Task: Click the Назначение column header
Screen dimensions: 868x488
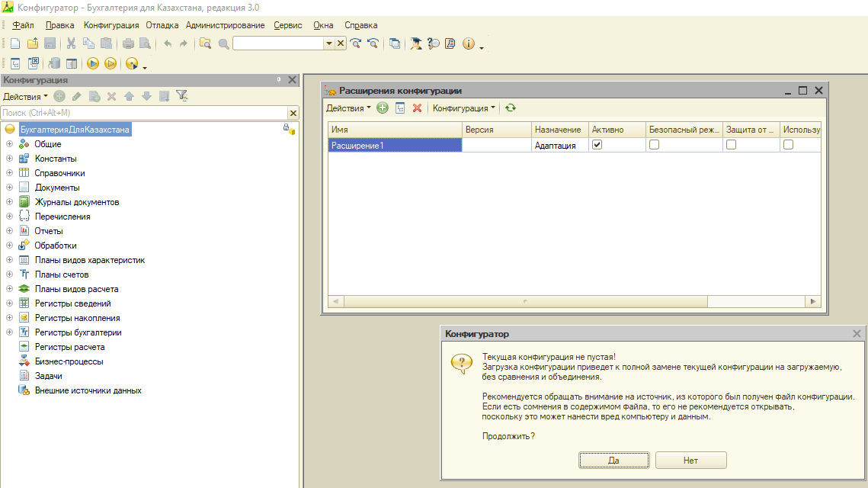Action: click(x=559, y=130)
